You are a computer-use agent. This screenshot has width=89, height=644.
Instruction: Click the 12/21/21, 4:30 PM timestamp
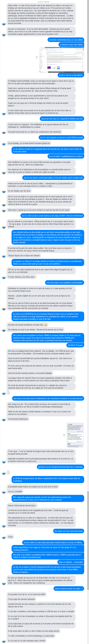click(43, 2)
